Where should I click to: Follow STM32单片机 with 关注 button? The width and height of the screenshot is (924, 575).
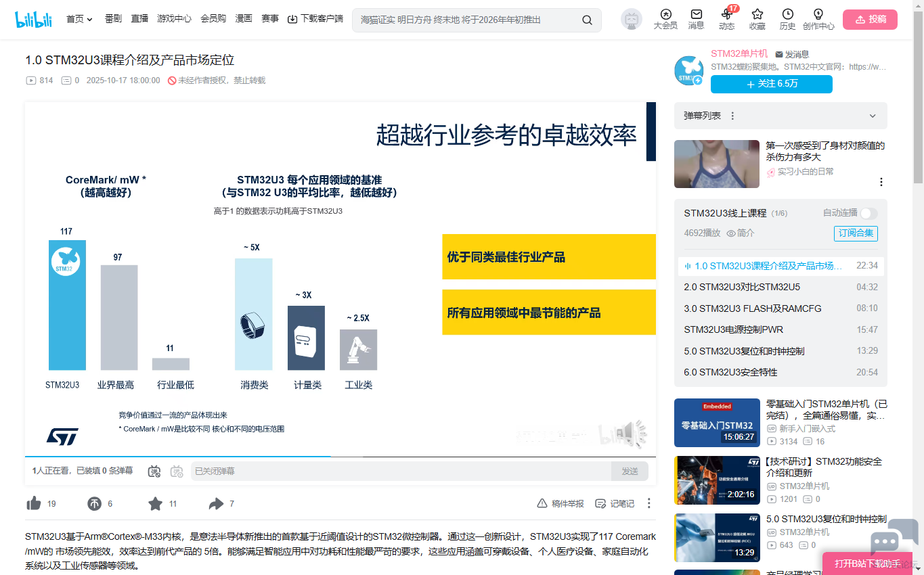(771, 84)
